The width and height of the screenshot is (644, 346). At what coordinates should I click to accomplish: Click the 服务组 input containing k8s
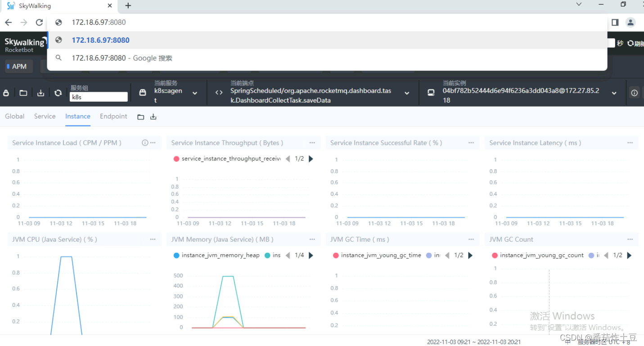[x=99, y=97]
